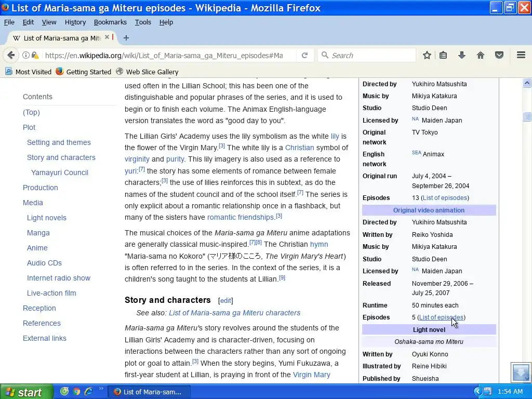Go to Reception section

point(39,308)
